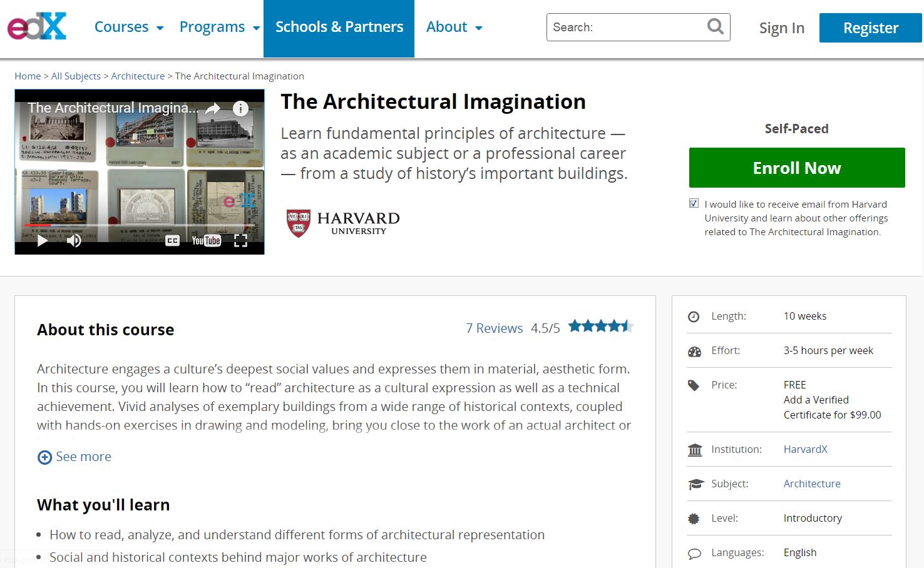Image resolution: width=924 pixels, height=568 pixels.
Task: Click the speech bubble Languages icon
Action: pyautogui.click(x=694, y=554)
